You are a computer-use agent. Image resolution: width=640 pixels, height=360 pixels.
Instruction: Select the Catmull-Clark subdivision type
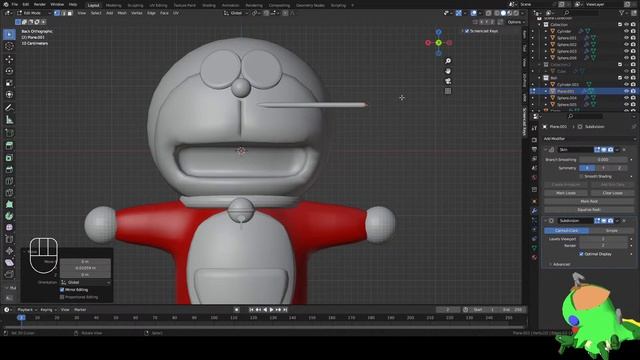pyautogui.click(x=566, y=231)
